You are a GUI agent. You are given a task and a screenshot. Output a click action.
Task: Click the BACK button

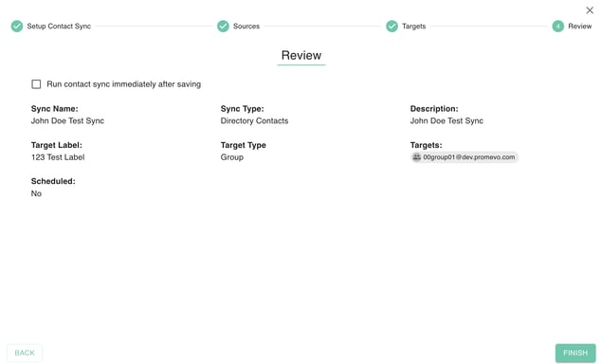click(x=25, y=353)
